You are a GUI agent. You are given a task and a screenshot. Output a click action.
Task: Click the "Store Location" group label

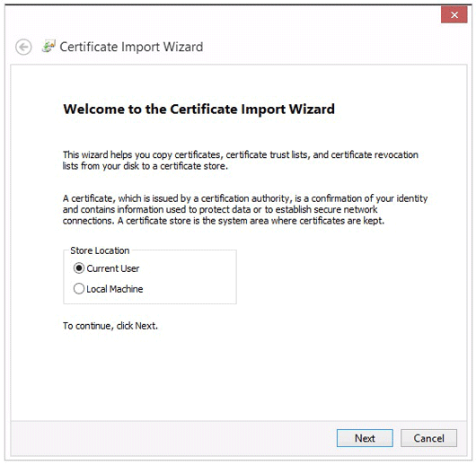(x=100, y=250)
